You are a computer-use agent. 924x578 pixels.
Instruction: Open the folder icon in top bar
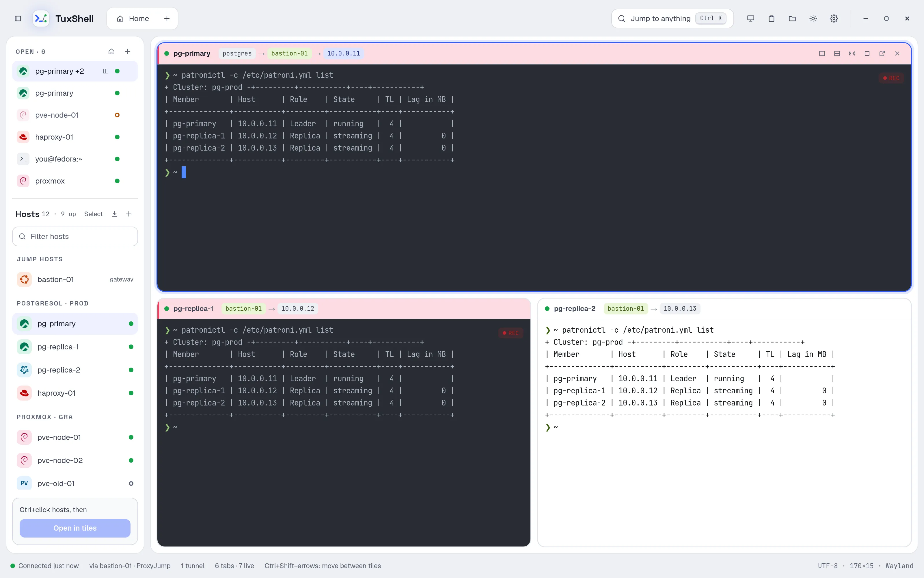pyautogui.click(x=792, y=18)
